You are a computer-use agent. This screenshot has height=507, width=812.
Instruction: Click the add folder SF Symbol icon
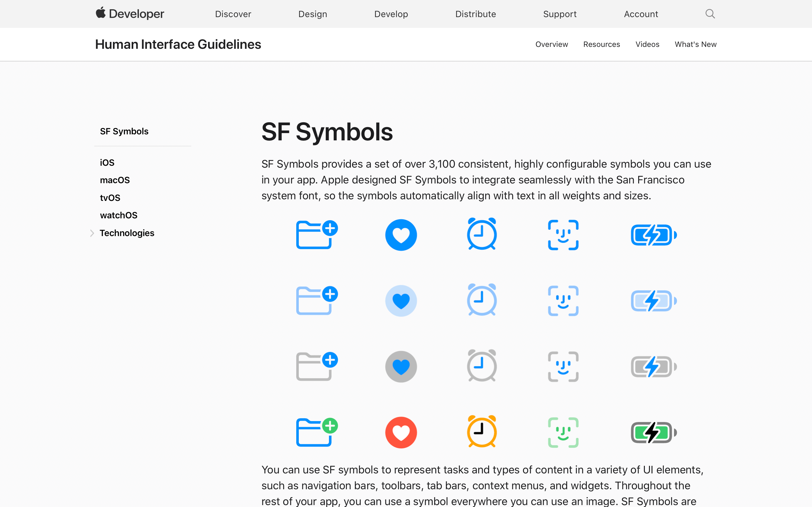[316, 235]
